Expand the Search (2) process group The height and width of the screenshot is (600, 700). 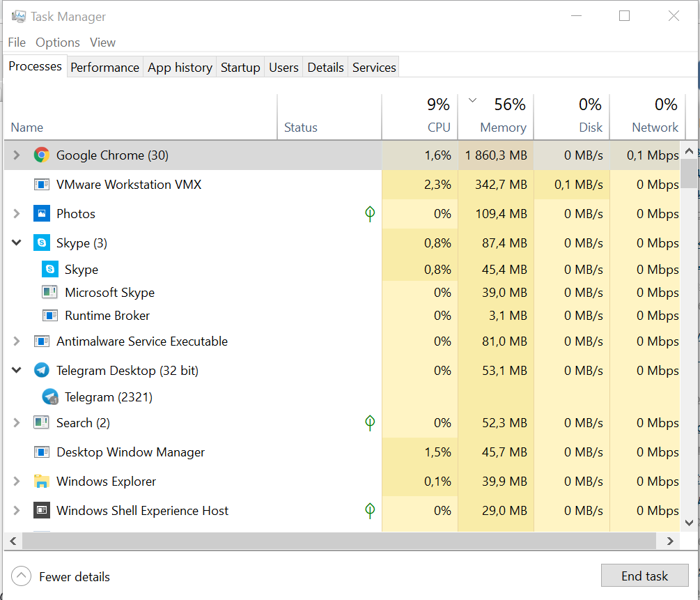(17, 422)
